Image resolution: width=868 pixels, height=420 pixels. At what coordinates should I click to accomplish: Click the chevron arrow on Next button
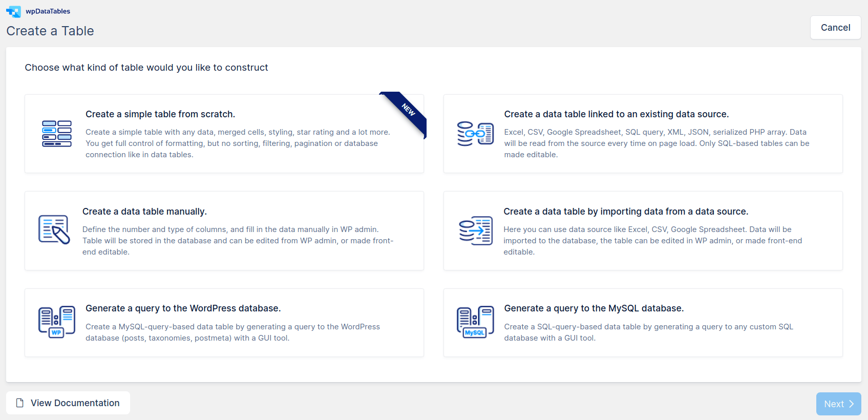(852, 404)
